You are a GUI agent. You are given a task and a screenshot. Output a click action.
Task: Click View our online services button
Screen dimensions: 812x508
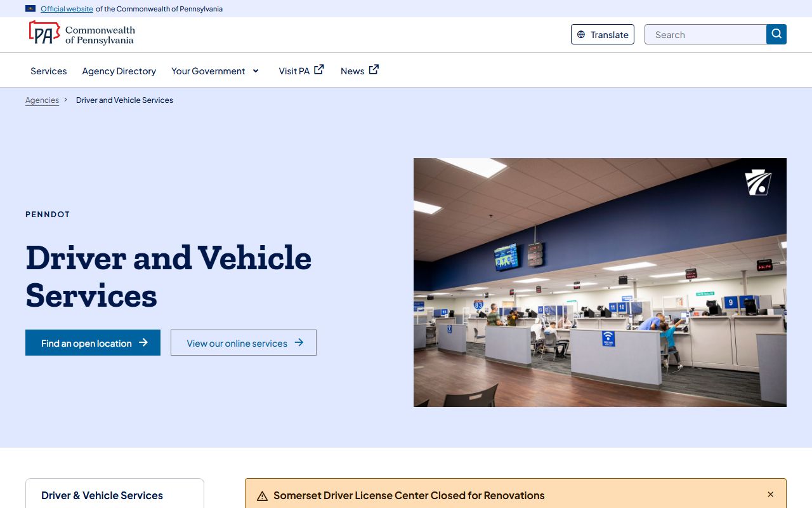pyautogui.click(x=244, y=343)
